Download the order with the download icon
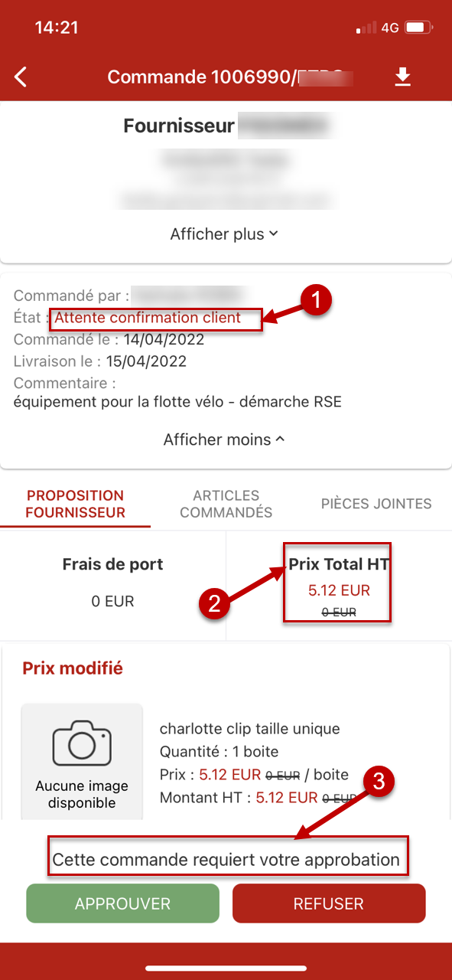This screenshot has height=980, width=452. point(403,77)
